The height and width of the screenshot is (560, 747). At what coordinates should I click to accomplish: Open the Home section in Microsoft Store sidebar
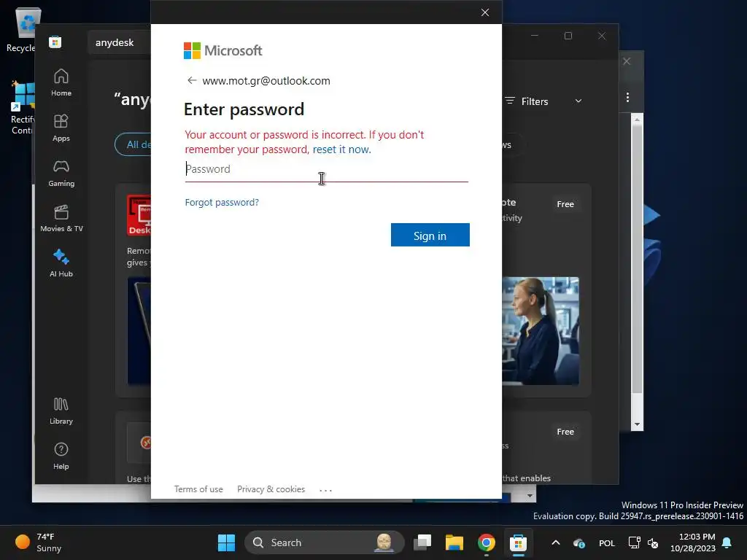61,82
